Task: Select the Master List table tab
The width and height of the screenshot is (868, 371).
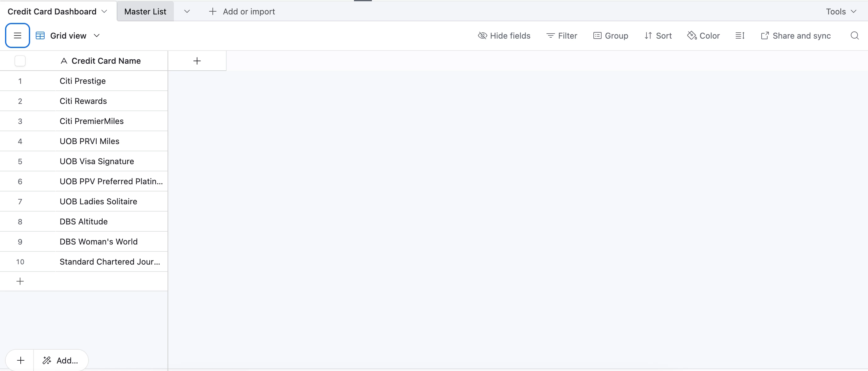Action: point(145,12)
